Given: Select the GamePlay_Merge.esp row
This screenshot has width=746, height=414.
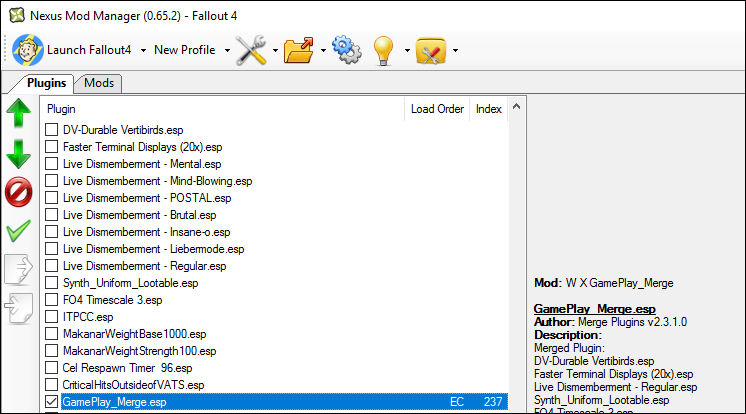Looking at the screenshot, I should (285, 402).
